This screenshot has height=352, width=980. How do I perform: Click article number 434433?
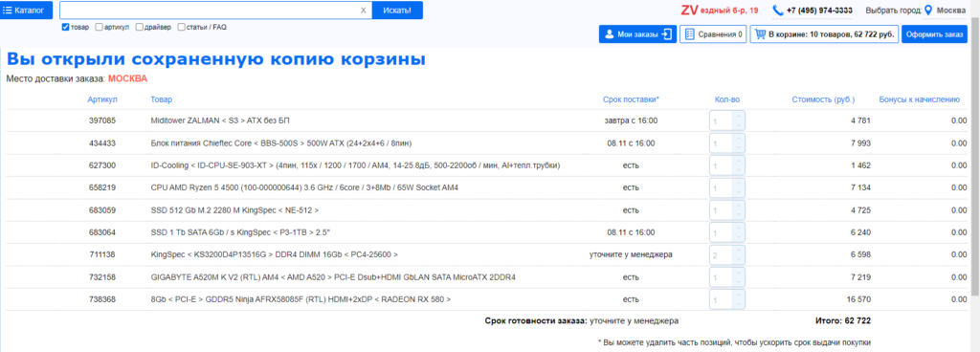pos(102,143)
